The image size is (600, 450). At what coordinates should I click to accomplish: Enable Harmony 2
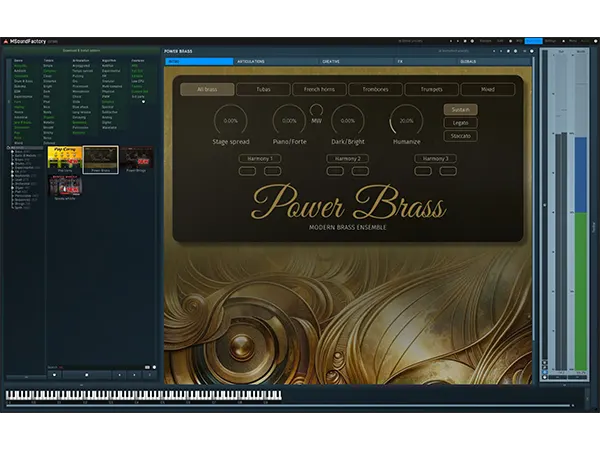click(x=347, y=158)
